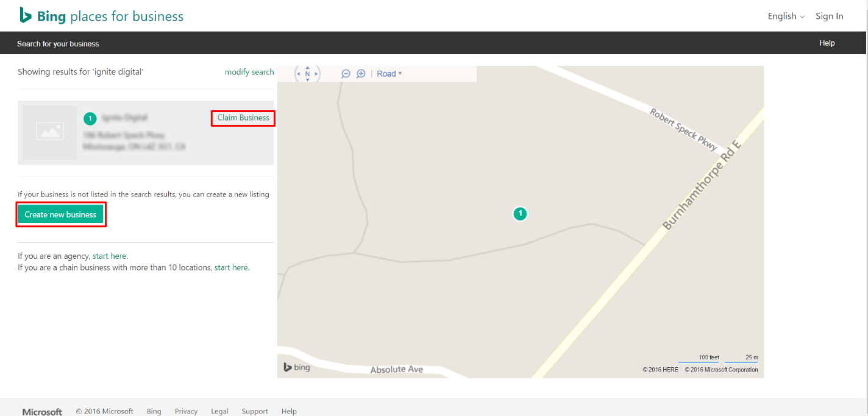
Task: Open the Support footer link
Action: click(255, 411)
